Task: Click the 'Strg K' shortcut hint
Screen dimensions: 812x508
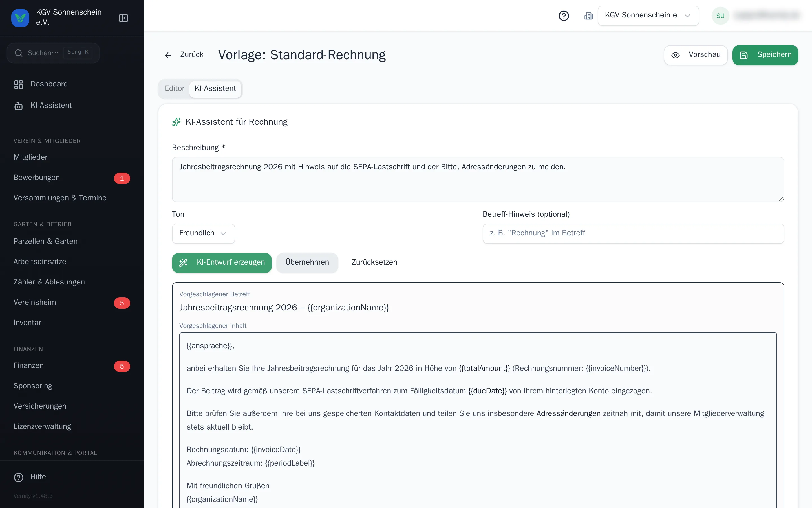Action: 78,52
